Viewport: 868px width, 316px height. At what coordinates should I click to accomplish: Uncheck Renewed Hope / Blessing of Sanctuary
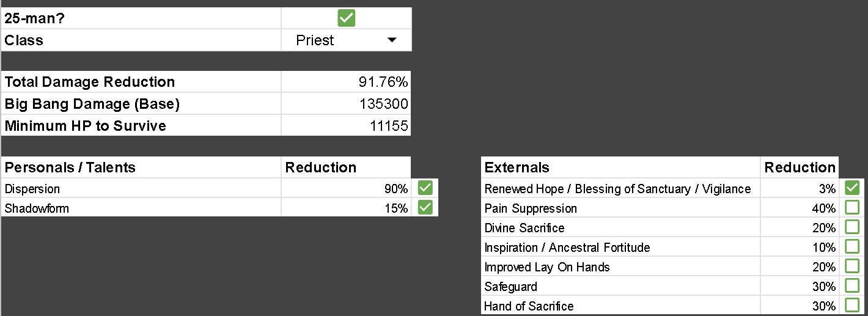(x=852, y=188)
